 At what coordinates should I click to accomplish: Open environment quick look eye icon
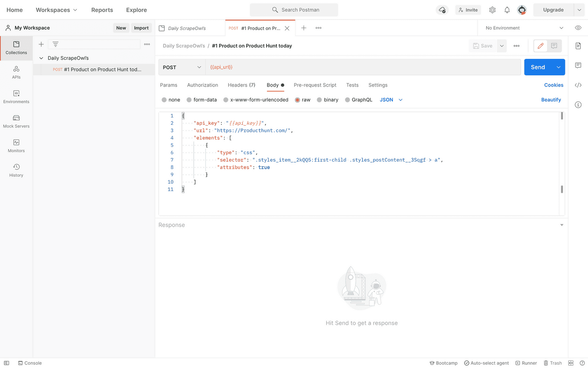(578, 28)
